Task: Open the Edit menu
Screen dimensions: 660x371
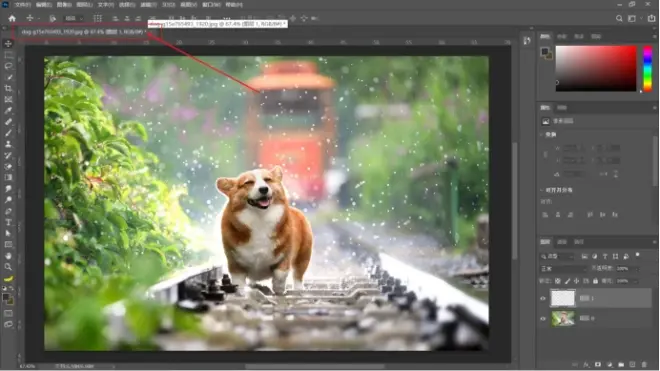Action: coord(43,5)
